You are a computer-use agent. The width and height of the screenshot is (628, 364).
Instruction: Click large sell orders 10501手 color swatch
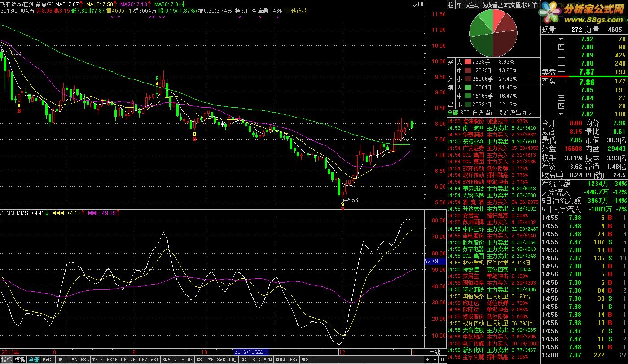(x=468, y=87)
